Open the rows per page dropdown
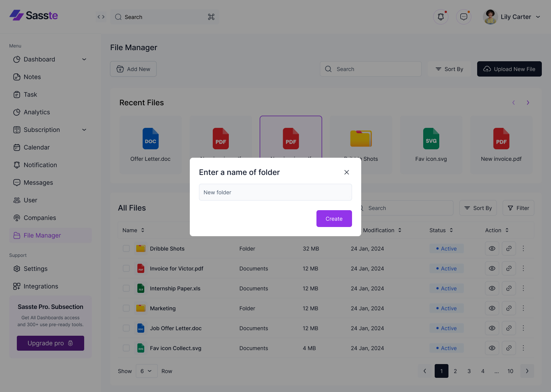This screenshot has width=551, height=392. [x=147, y=371]
